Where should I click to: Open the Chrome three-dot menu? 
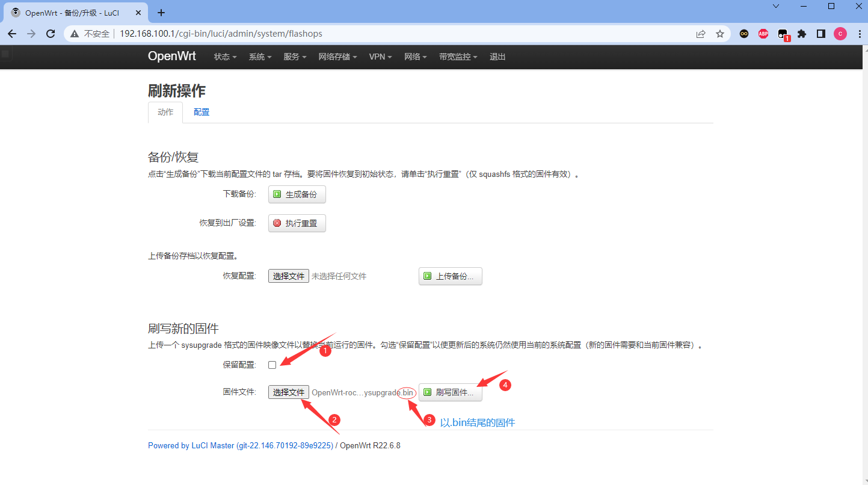tap(859, 34)
